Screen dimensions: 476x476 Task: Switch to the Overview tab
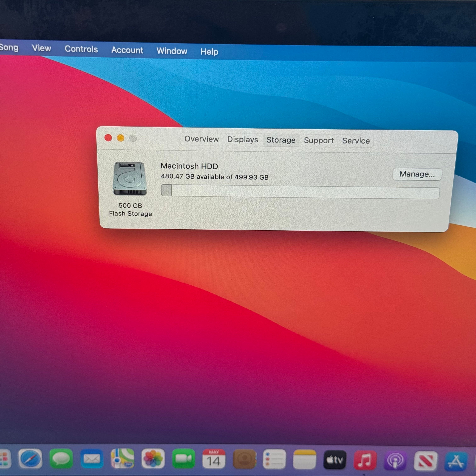pos(201,139)
